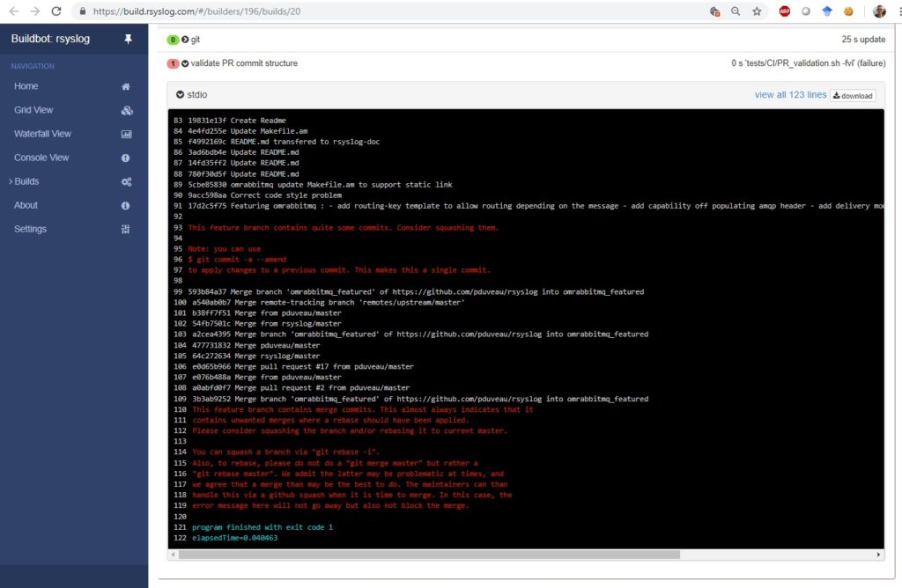Image resolution: width=902 pixels, height=588 pixels.
Task: Pin the sidebar with the pushpin icon
Action: pos(128,39)
